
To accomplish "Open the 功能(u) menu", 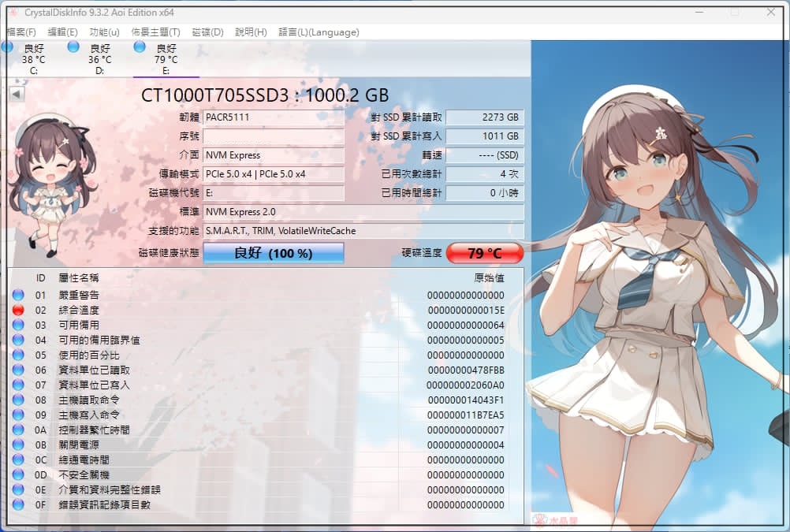I will pyautogui.click(x=104, y=32).
